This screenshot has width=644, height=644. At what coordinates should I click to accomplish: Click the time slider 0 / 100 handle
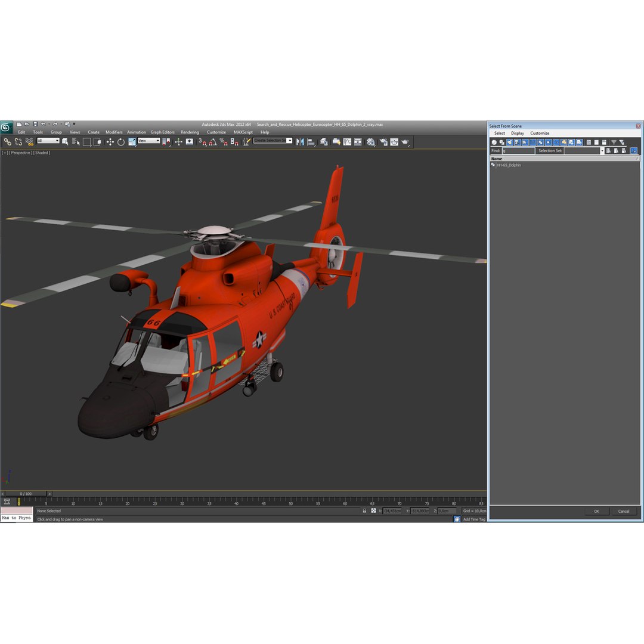click(x=26, y=494)
